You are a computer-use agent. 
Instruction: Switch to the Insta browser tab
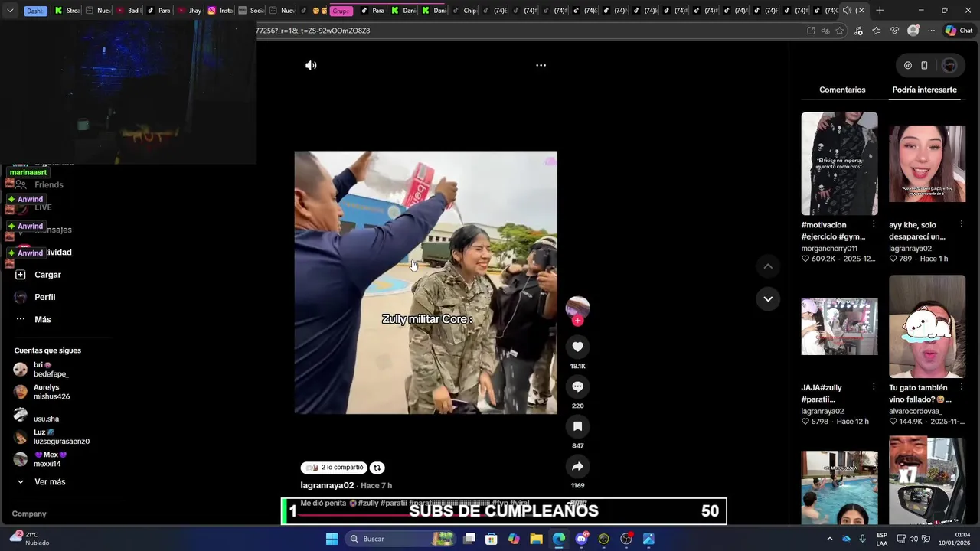coord(221,11)
